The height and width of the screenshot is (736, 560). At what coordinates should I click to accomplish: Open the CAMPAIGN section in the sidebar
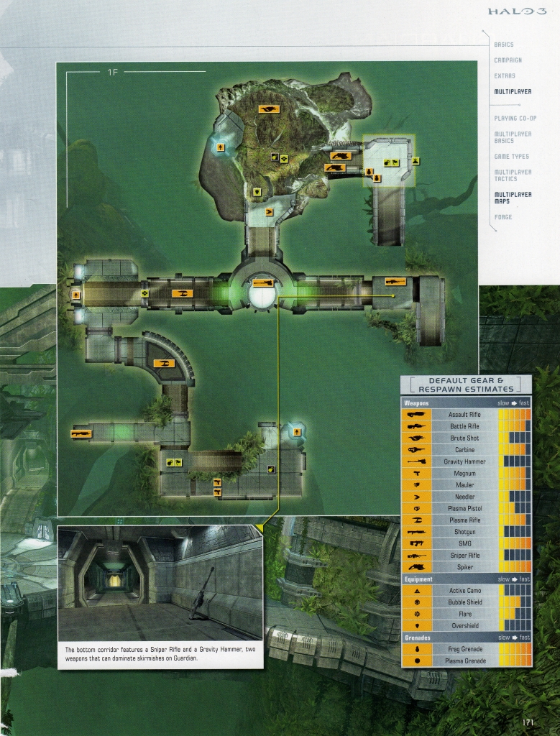(x=508, y=60)
